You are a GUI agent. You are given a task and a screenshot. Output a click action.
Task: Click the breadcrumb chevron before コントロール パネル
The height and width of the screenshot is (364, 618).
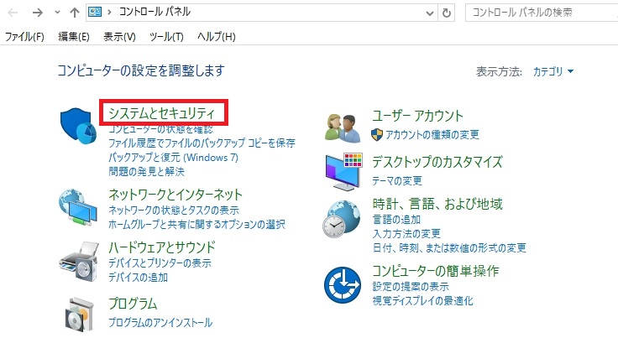pos(109,13)
